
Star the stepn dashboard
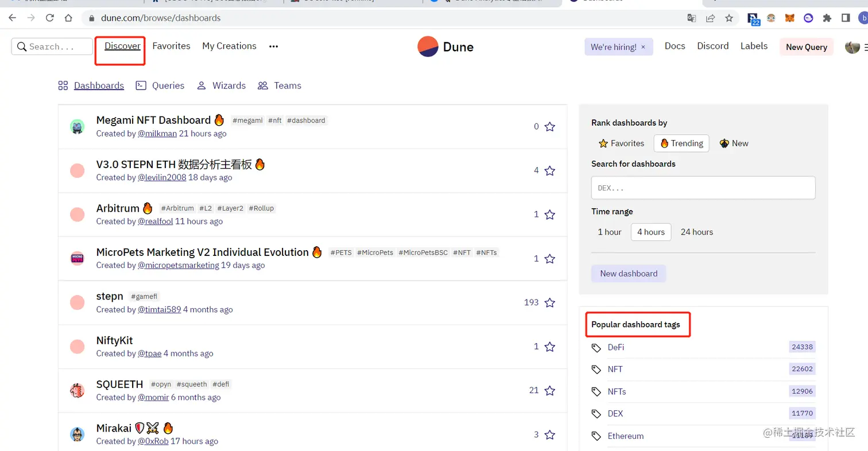[550, 302]
